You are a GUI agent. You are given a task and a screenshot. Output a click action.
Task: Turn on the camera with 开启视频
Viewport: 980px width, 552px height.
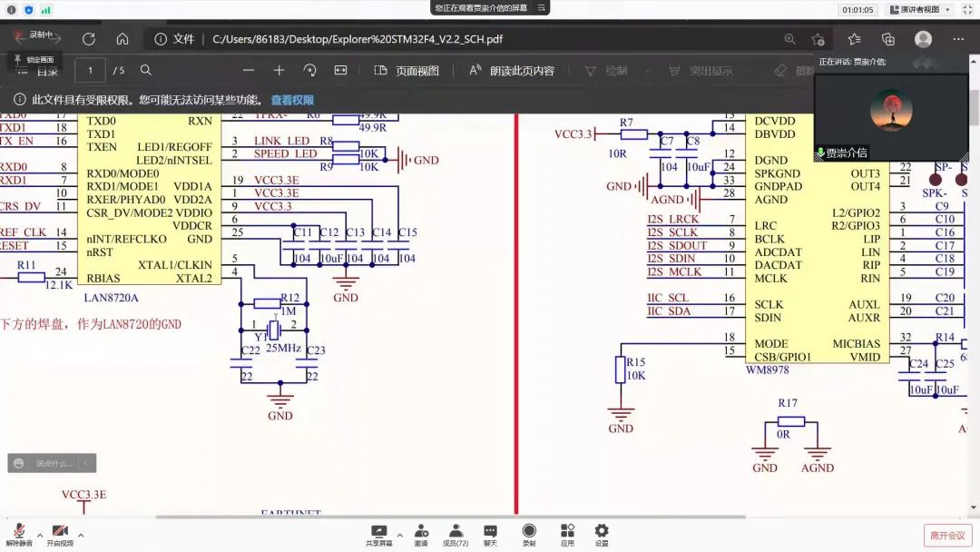(x=60, y=532)
